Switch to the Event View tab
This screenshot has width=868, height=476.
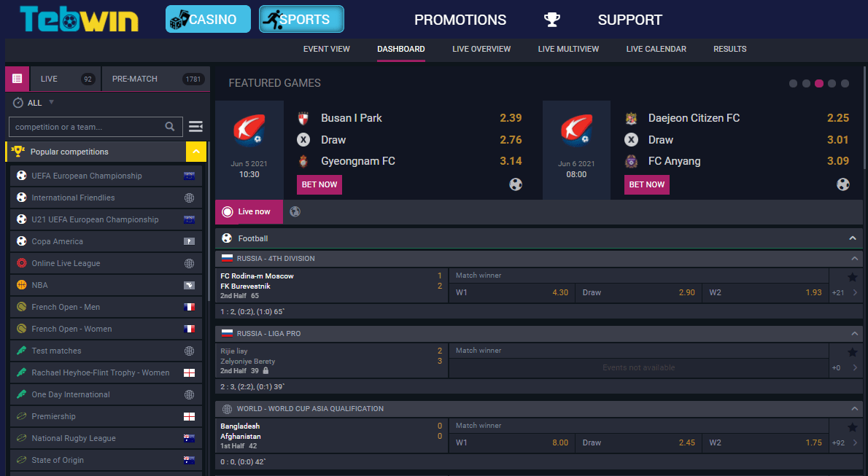pyautogui.click(x=327, y=50)
